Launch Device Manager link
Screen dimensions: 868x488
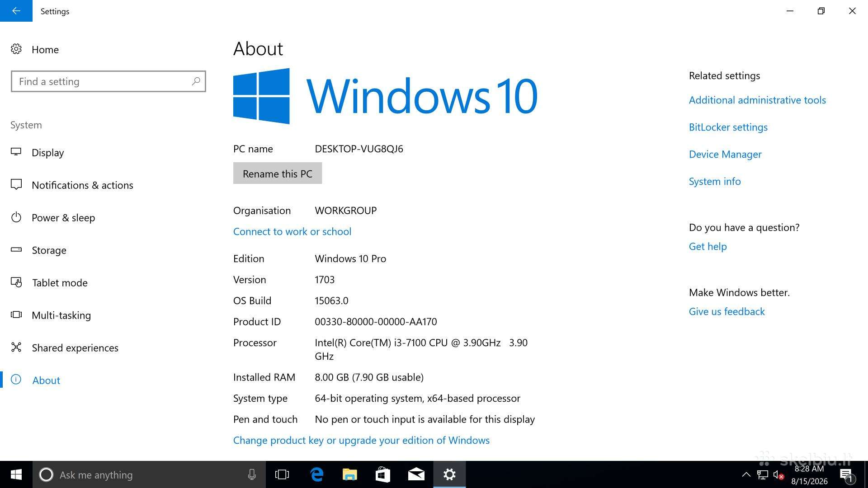pyautogui.click(x=725, y=154)
